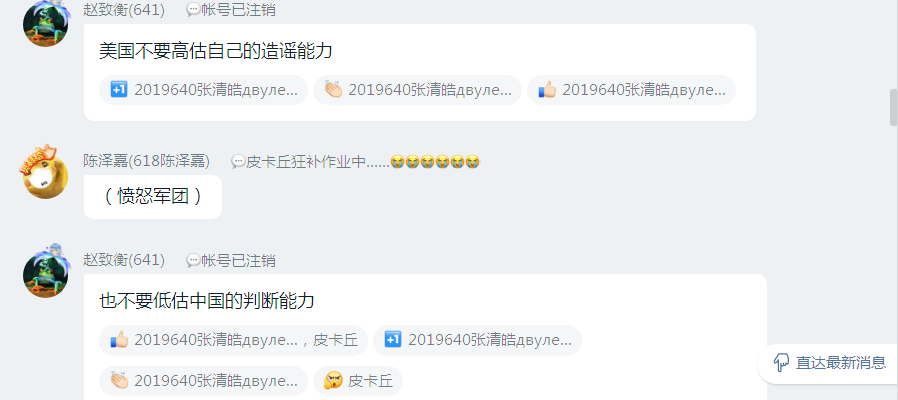
Task: Click the +1 reaction on the first message
Action: tap(203, 90)
